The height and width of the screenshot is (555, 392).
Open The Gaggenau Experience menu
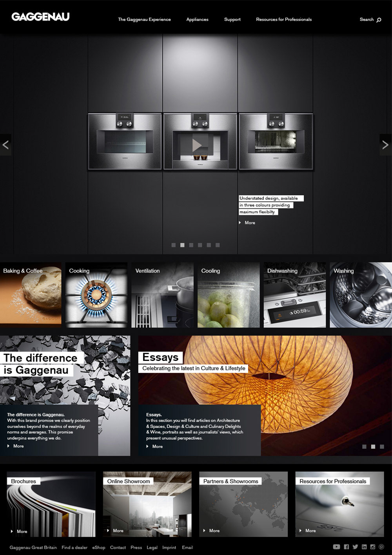coord(144,19)
